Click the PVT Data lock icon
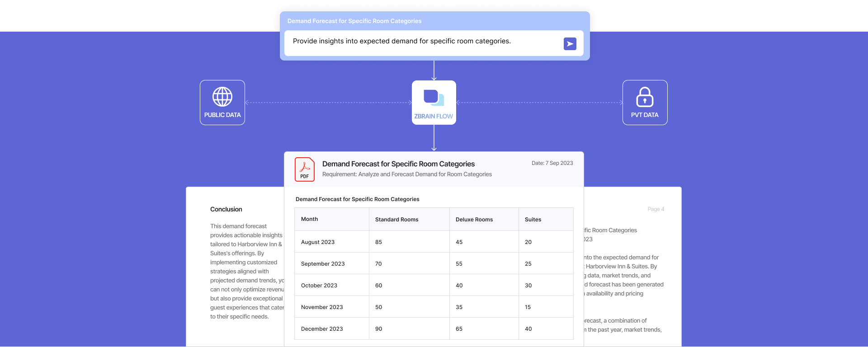The image size is (868, 347). point(645,97)
